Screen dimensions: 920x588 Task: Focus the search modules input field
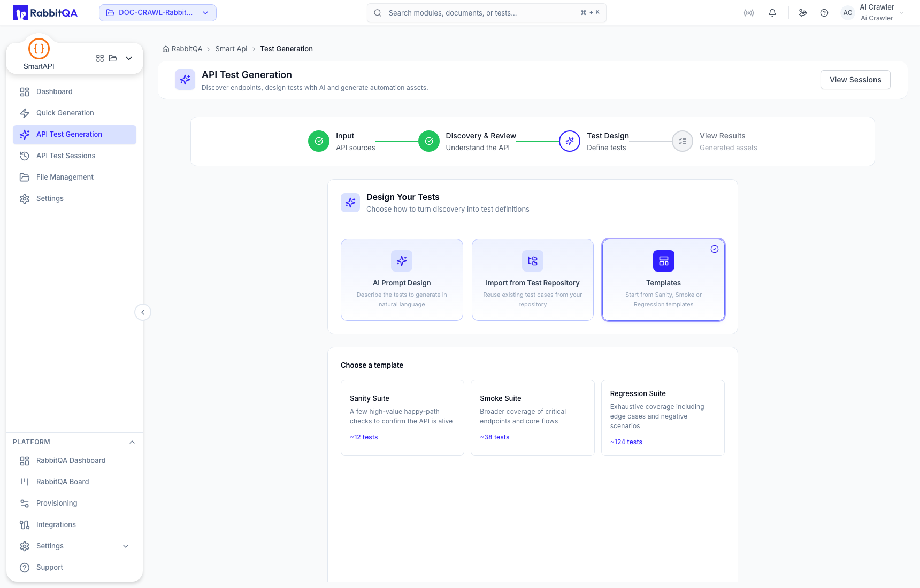(x=487, y=13)
